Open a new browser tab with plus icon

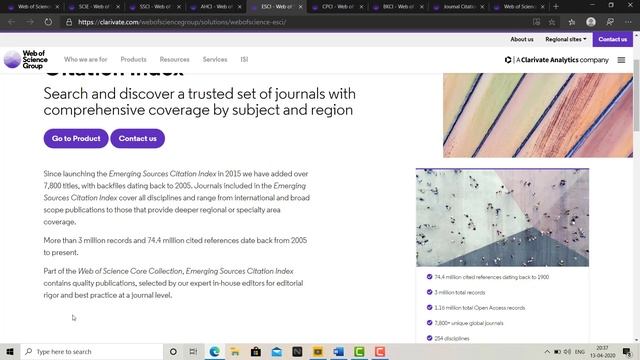556,7
